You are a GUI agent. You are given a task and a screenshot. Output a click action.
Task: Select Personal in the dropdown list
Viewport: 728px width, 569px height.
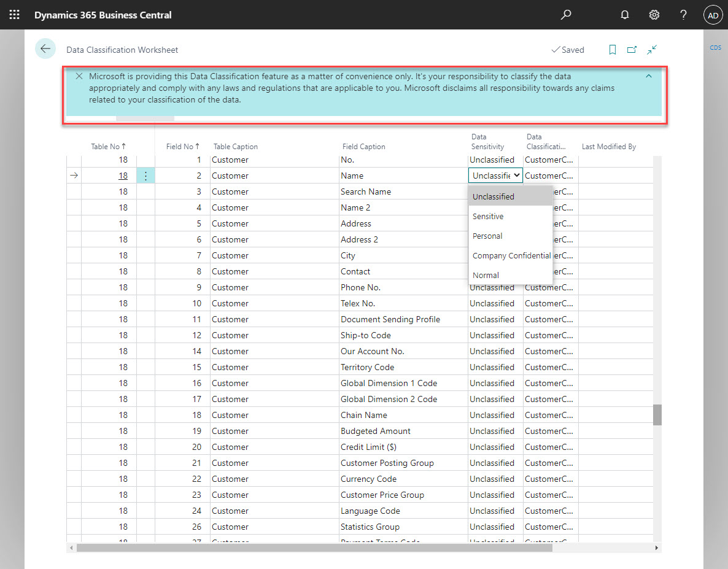coord(511,236)
